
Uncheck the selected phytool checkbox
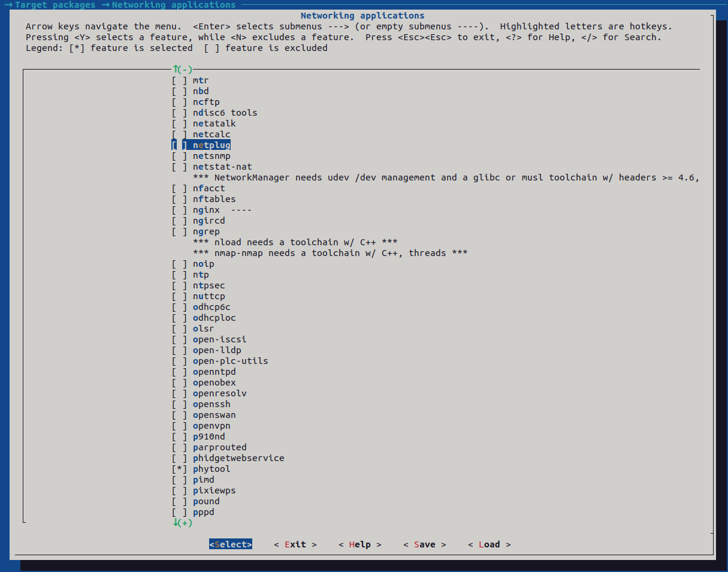click(x=179, y=469)
